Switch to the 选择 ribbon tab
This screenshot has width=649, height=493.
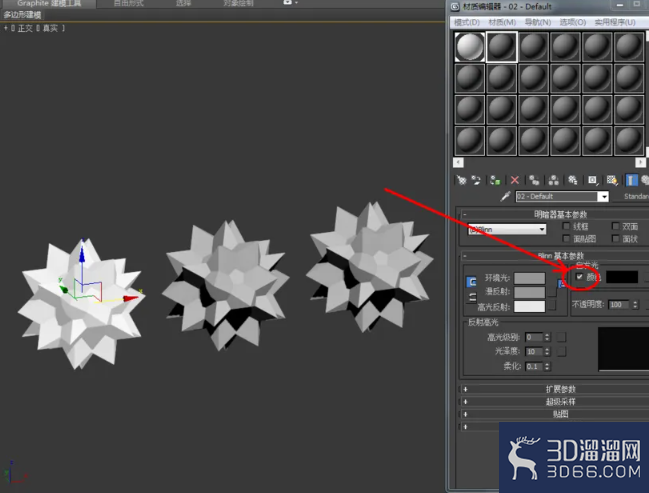click(183, 3)
